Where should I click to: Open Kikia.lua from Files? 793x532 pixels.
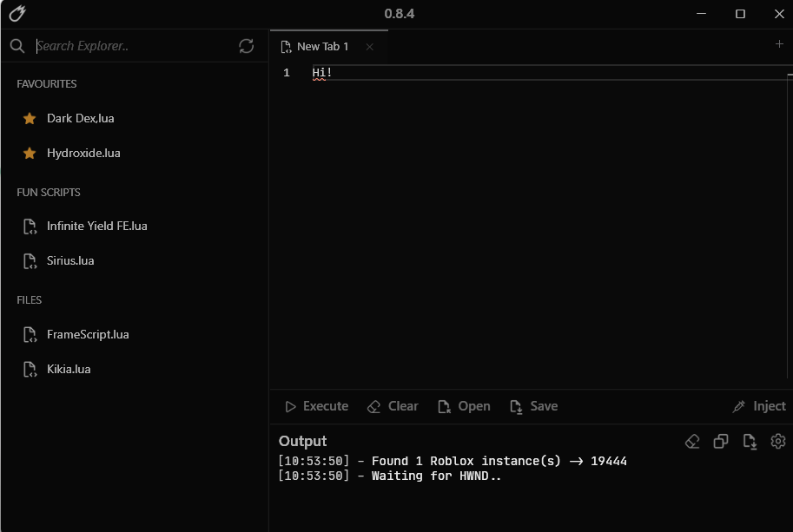pyautogui.click(x=69, y=370)
